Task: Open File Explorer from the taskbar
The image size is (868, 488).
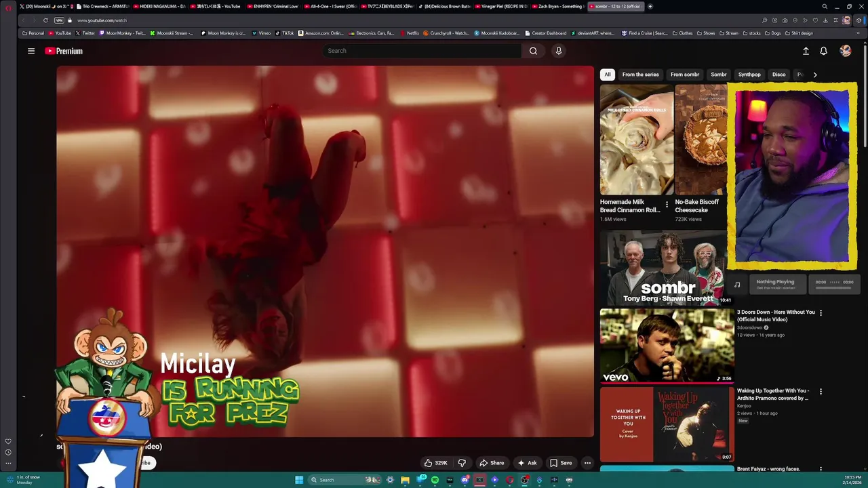Action: click(405, 480)
